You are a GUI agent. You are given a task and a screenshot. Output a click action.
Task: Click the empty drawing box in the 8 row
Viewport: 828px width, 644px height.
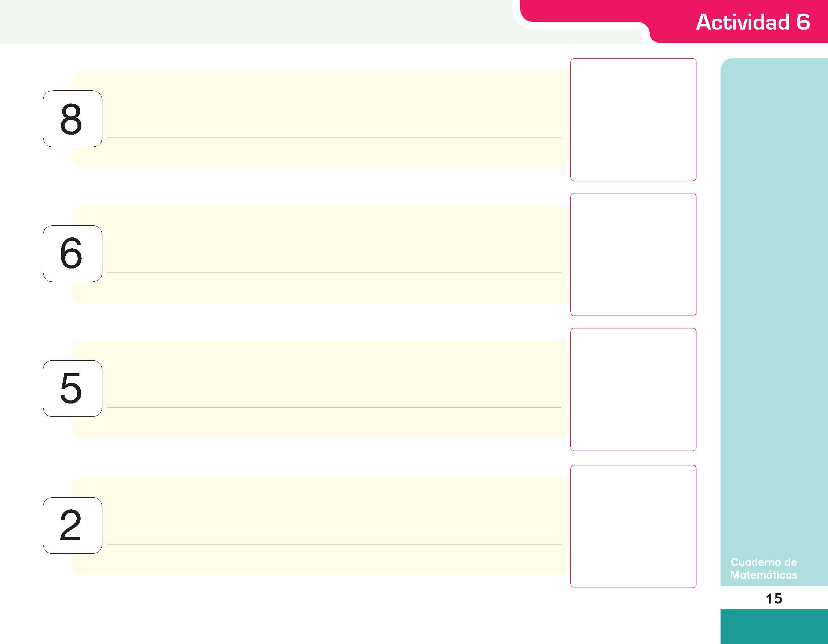(633, 120)
